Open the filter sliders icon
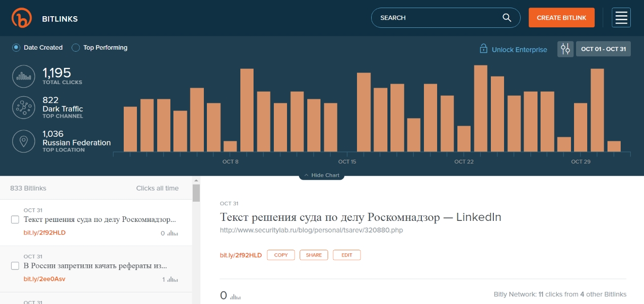 [565, 49]
